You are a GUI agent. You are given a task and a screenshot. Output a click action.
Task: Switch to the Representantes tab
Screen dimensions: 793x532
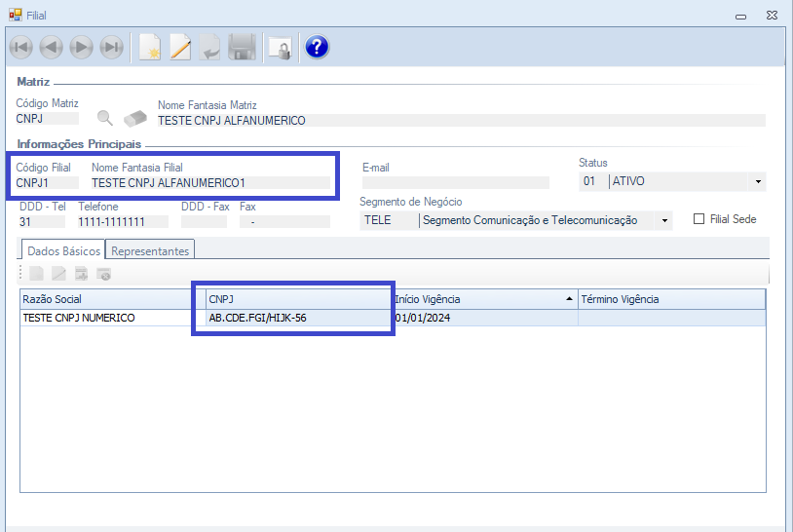point(150,250)
